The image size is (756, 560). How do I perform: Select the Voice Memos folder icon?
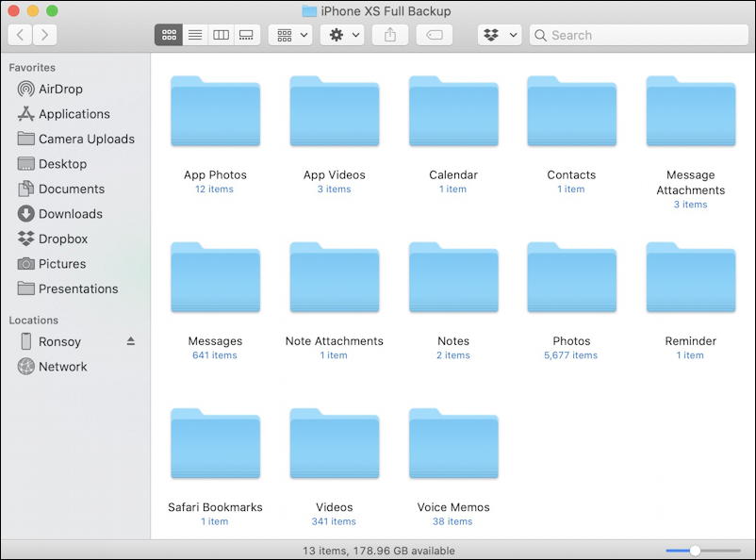pos(453,444)
